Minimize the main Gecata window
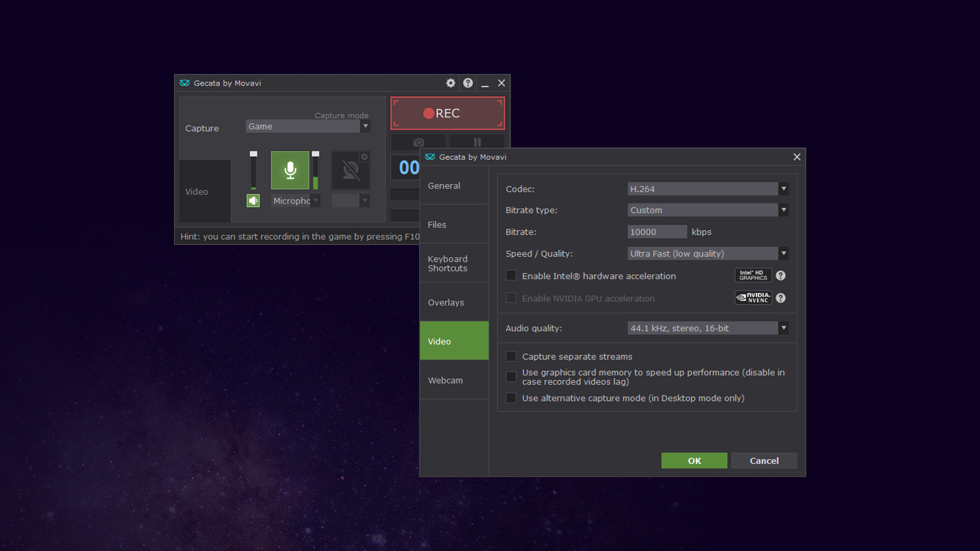980x551 pixels. click(485, 83)
